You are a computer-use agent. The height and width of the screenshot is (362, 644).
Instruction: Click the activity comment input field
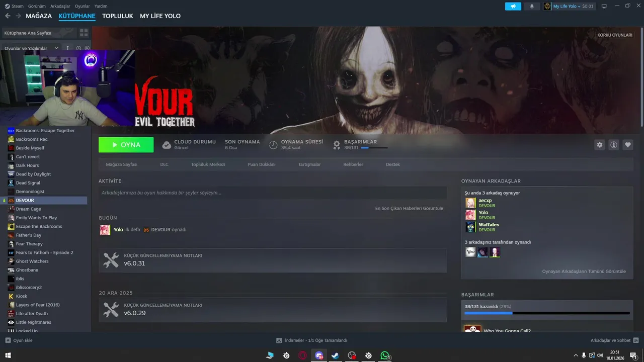tap(273, 193)
